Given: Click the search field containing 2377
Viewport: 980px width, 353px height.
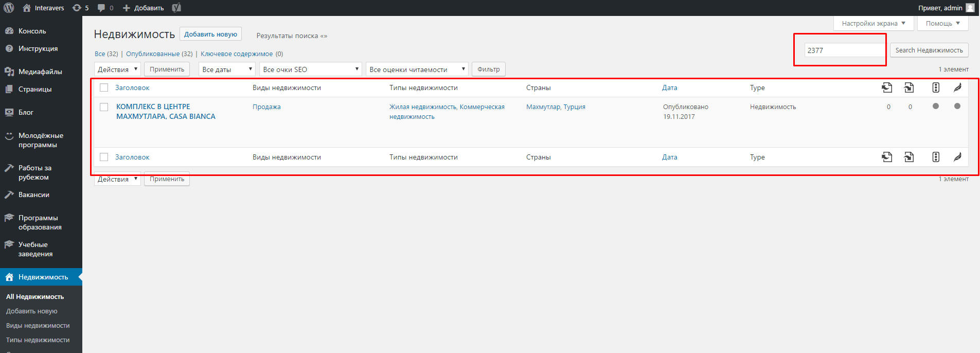Looking at the screenshot, I should (x=845, y=50).
